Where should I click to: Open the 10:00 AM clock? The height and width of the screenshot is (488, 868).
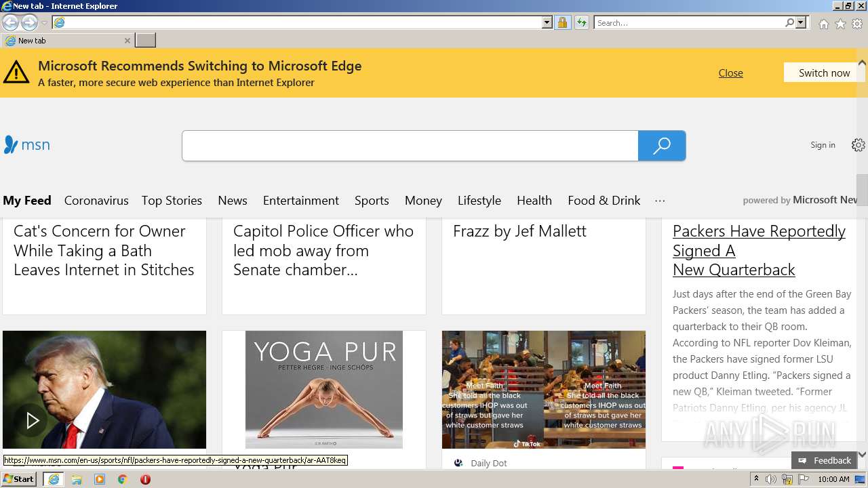833,479
